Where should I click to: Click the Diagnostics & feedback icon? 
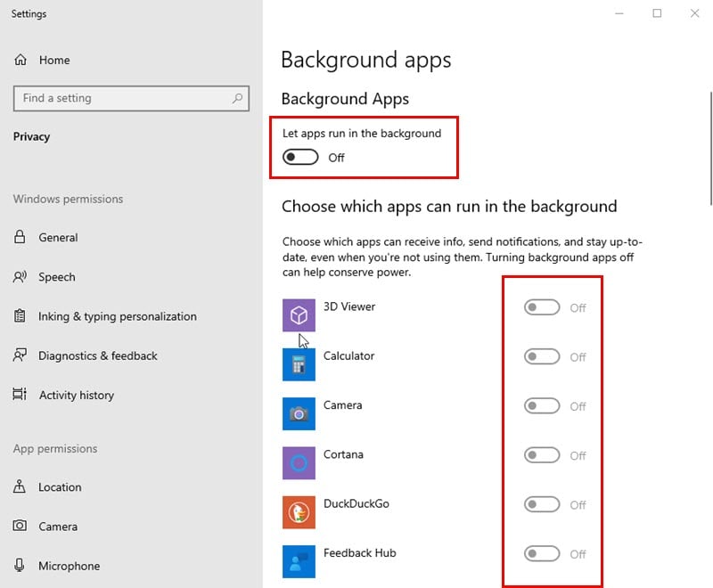click(21, 355)
